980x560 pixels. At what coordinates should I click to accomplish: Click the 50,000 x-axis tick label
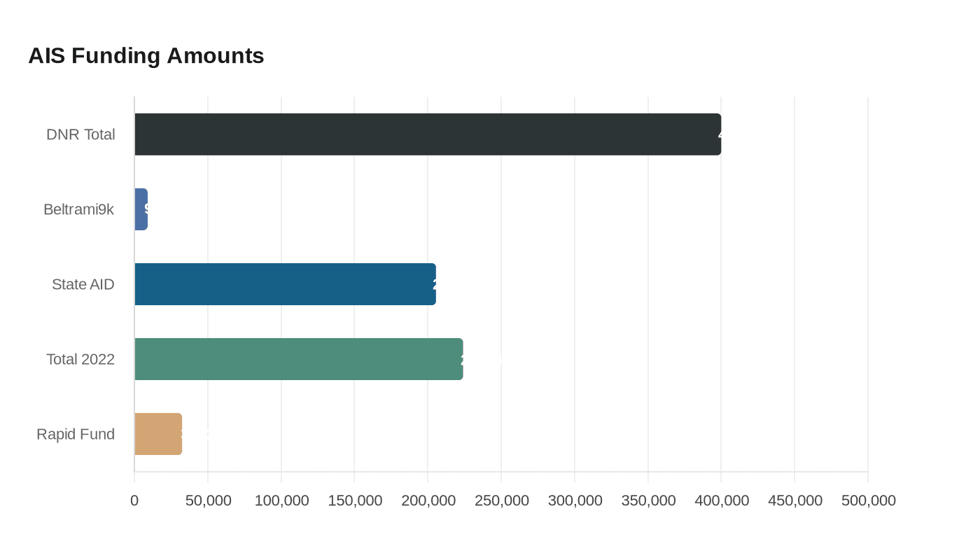pyautogui.click(x=208, y=500)
